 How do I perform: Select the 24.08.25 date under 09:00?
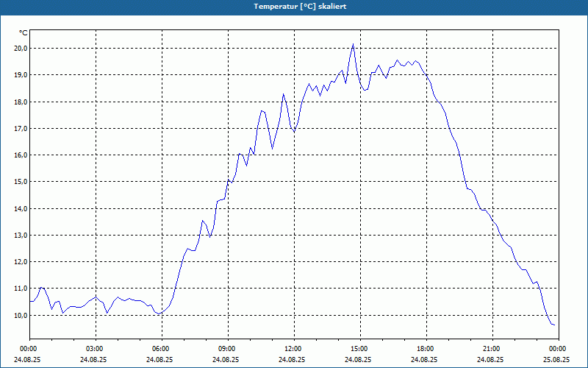(x=226, y=359)
